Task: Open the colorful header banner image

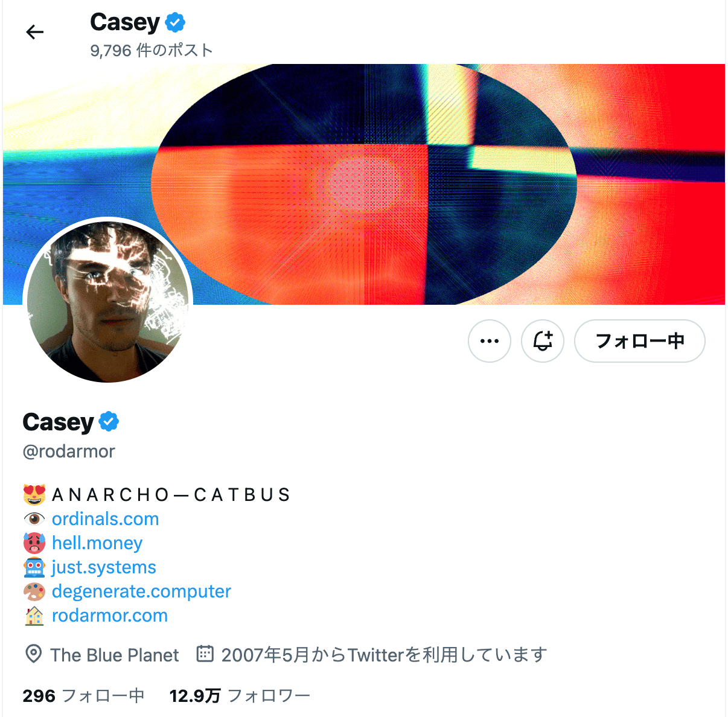Action: click(x=364, y=184)
